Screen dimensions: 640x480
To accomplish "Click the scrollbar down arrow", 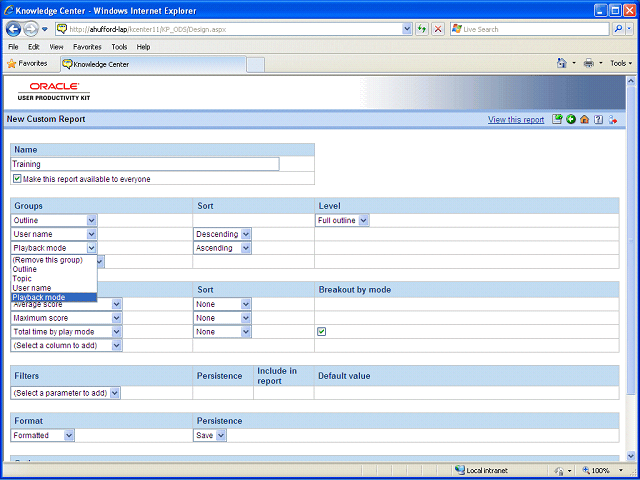I will 631,456.
